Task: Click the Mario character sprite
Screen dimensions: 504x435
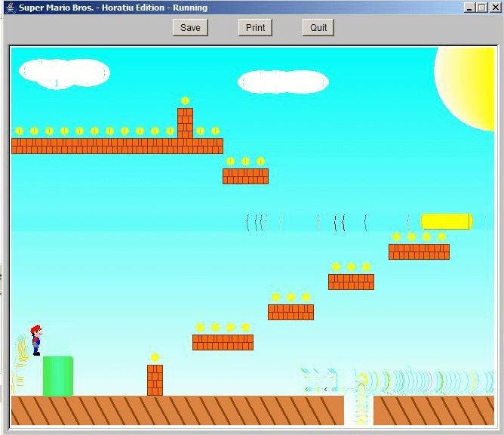Action: pyautogui.click(x=36, y=340)
